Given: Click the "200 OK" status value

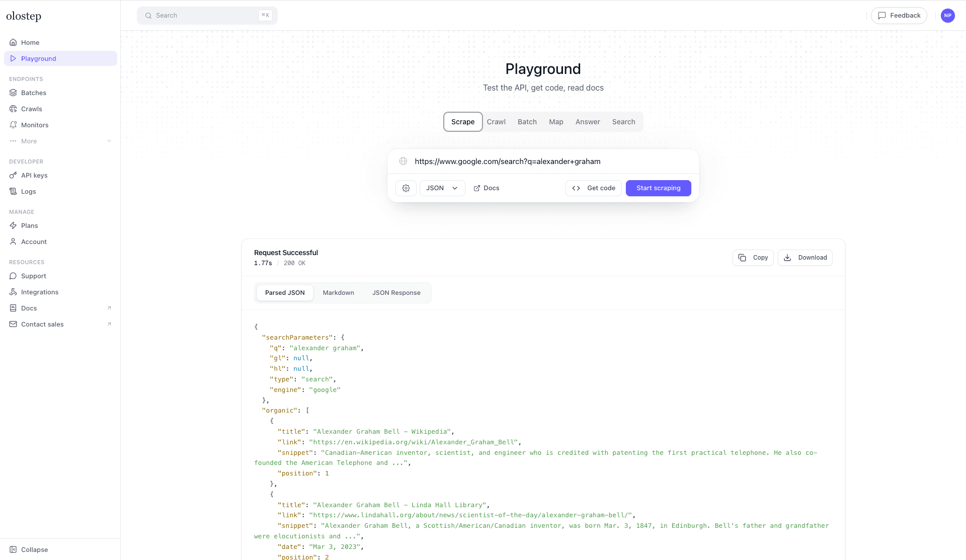Looking at the screenshot, I should (294, 263).
